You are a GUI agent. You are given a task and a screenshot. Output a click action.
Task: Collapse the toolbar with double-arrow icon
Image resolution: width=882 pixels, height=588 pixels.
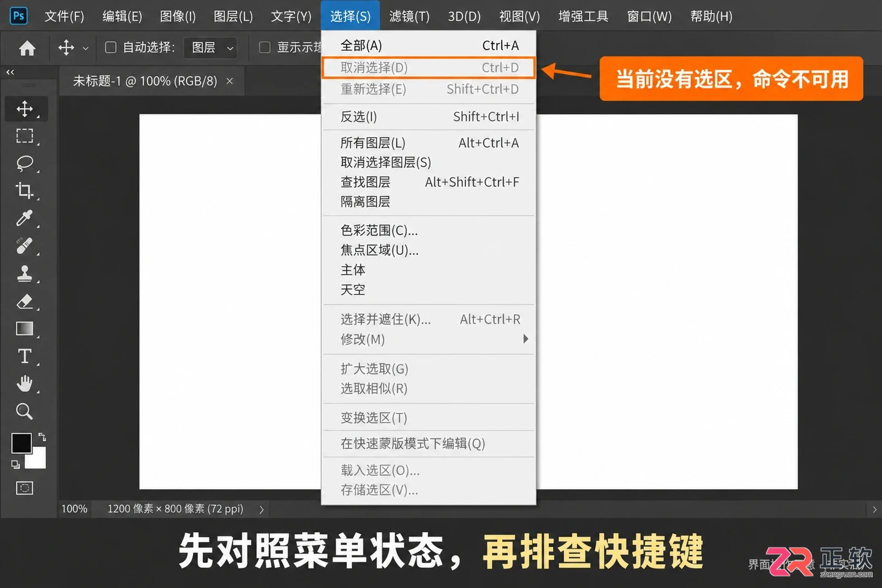pyautogui.click(x=10, y=72)
